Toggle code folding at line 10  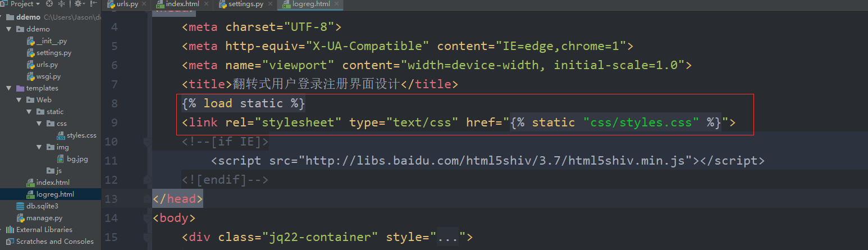pyautogui.click(x=146, y=142)
